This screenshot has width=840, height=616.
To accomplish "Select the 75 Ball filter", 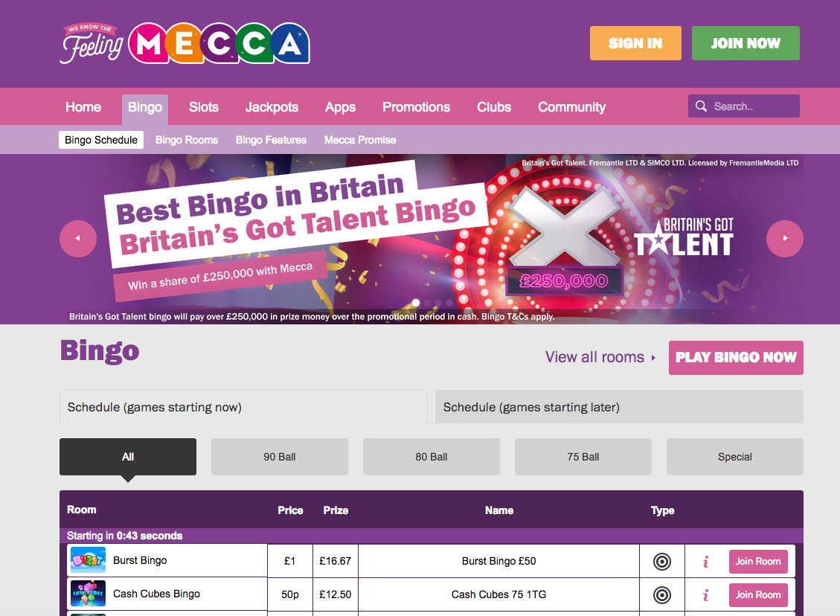I will tap(583, 456).
